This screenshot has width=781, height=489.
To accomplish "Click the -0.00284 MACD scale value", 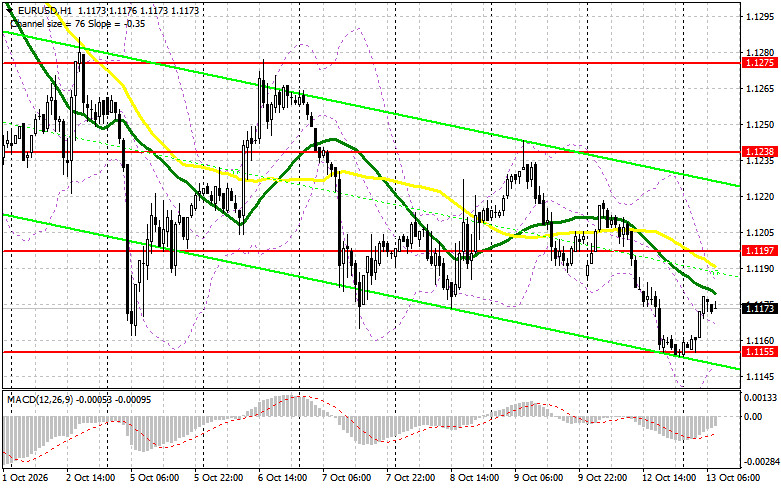I will pyautogui.click(x=760, y=462).
